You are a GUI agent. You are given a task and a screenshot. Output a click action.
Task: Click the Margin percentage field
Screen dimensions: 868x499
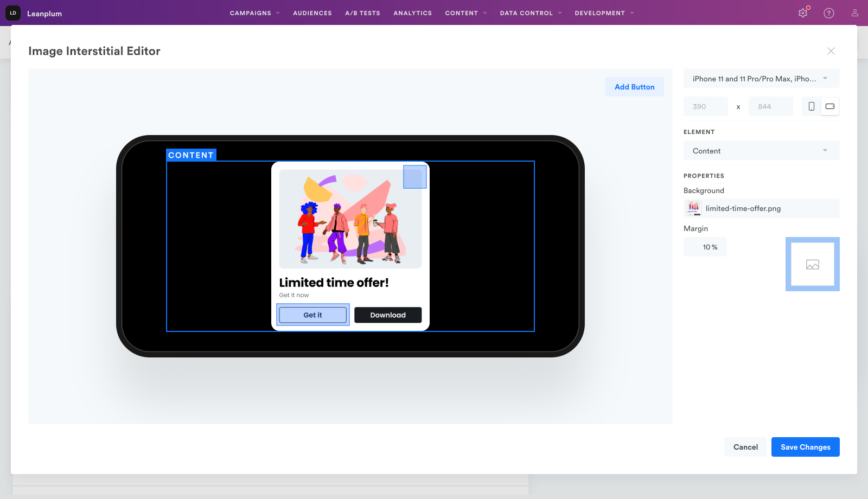tap(705, 247)
